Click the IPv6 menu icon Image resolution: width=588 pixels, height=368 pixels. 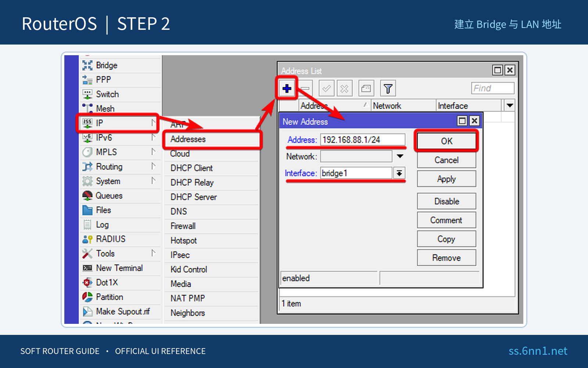click(87, 138)
